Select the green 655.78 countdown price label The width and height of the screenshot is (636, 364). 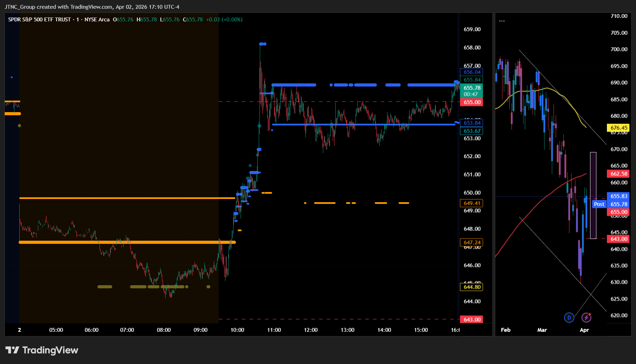472,91
